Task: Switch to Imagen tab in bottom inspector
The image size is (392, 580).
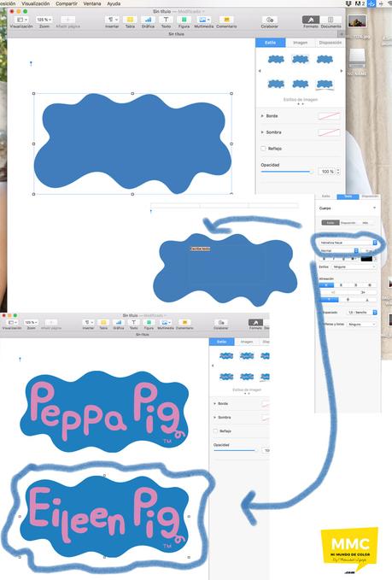Action: coord(247,342)
